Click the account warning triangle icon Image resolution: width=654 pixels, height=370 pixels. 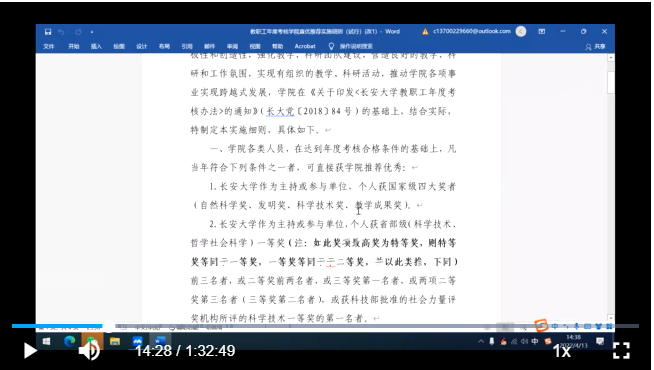[x=425, y=32]
